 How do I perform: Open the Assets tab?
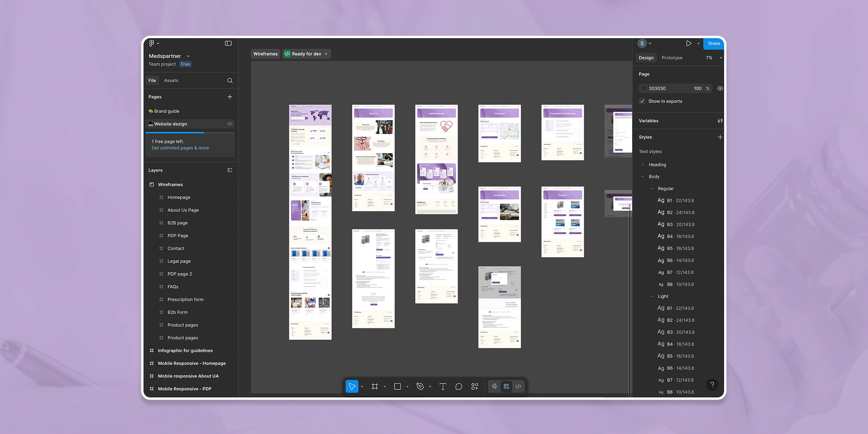click(x=171, y=81)
